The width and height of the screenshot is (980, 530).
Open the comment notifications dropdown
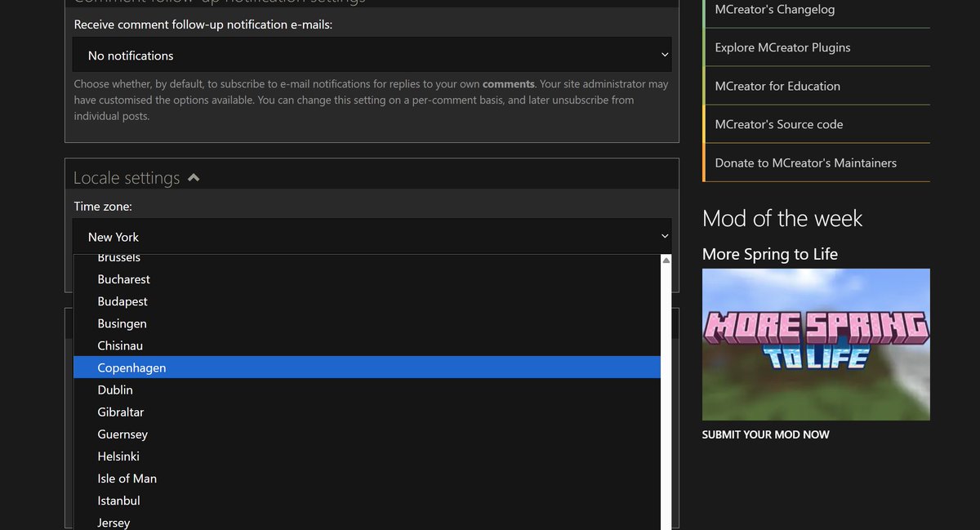coord(372,55)
